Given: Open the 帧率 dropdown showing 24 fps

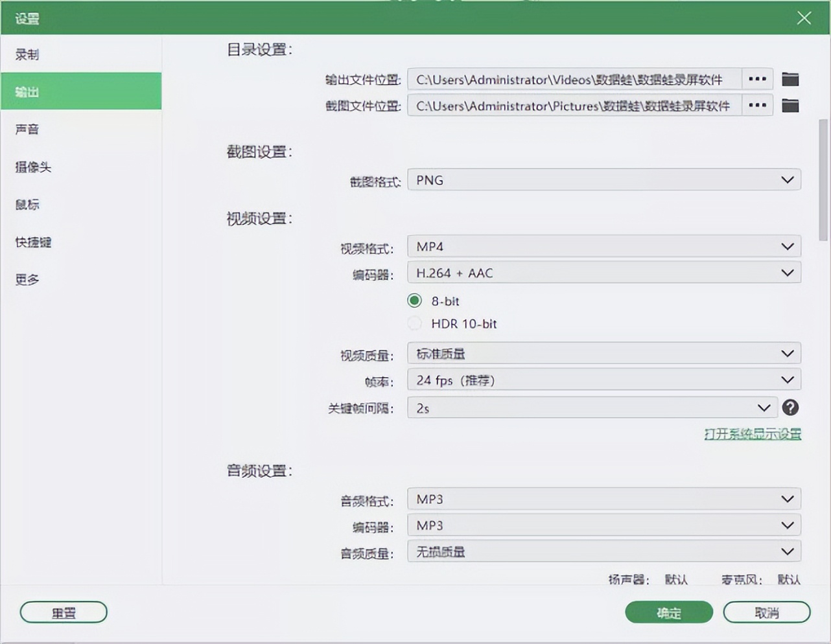Looking at the screenshot, I should (x=603, y=380).
